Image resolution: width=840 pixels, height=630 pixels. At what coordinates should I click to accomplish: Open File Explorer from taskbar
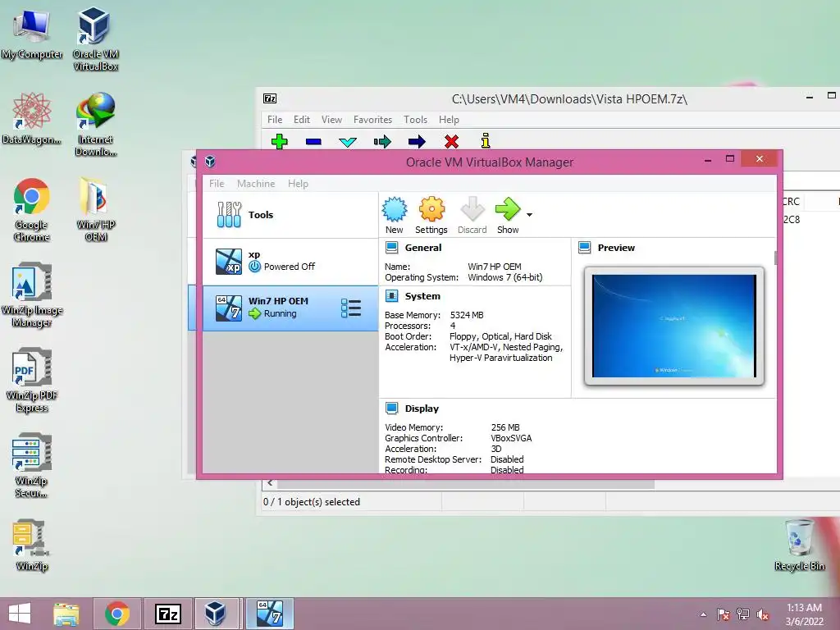click(x=66, y=614)
